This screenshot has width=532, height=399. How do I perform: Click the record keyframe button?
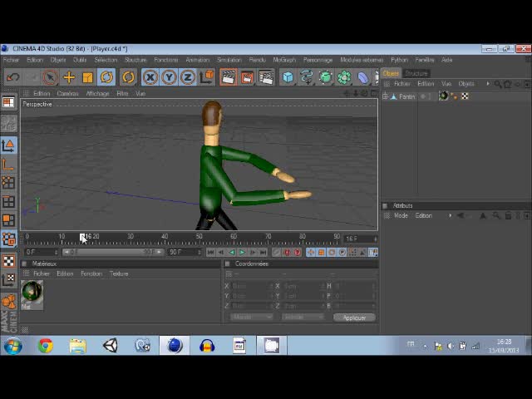click(288, 252)
